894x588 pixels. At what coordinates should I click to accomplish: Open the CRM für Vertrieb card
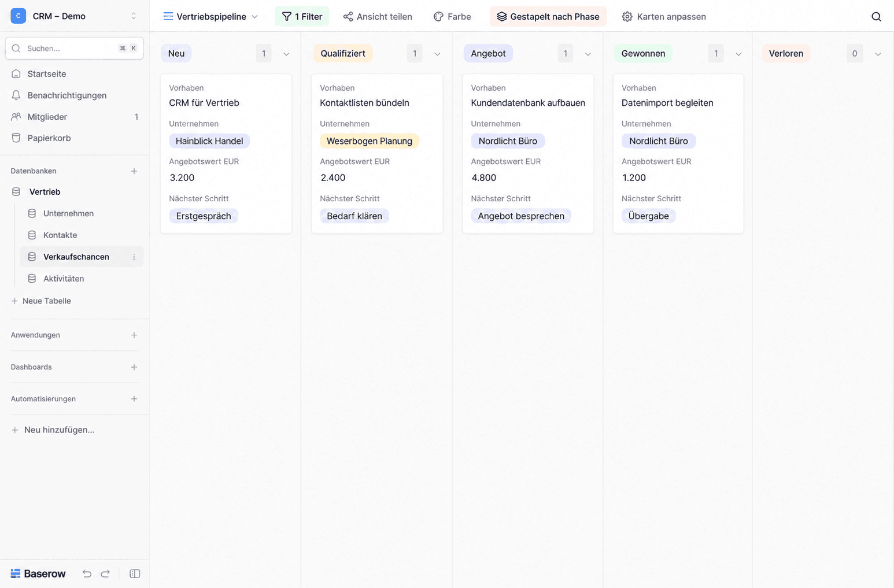click(x=226, y=154)
